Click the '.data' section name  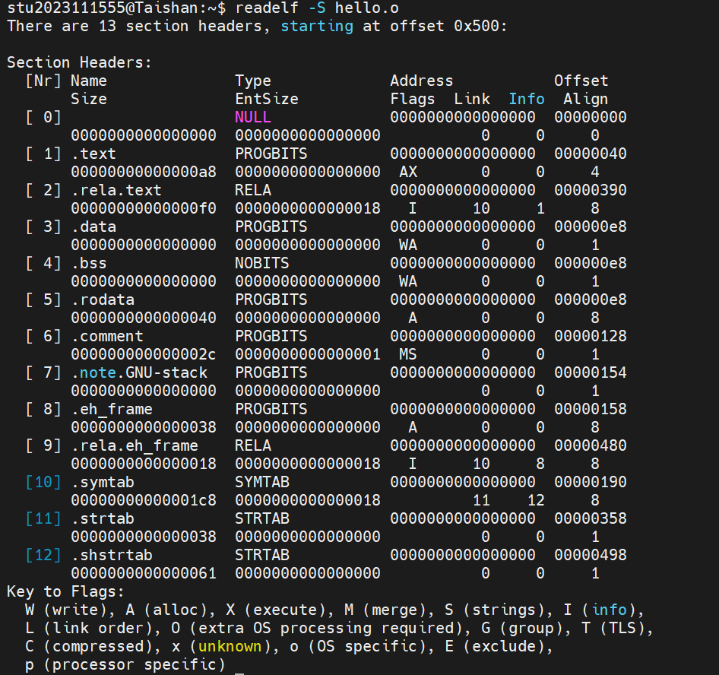[x=93, y=227]
